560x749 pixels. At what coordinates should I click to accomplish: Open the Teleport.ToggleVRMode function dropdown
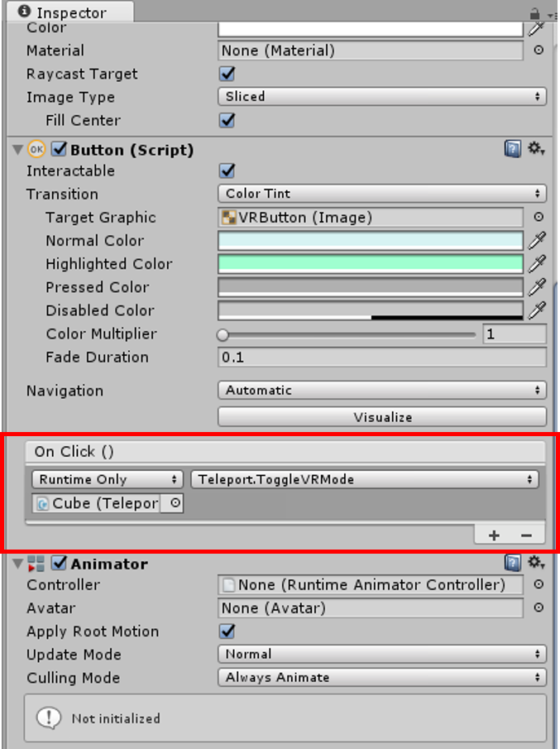tap(365, 479)
